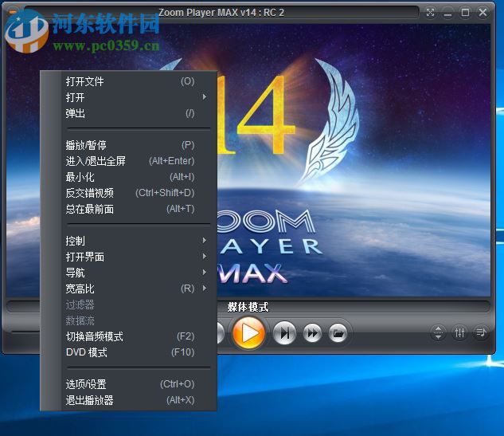The image size is (504, 436).
Task: Minimize the Zoom Player window
Action: [x=447, y=13]
